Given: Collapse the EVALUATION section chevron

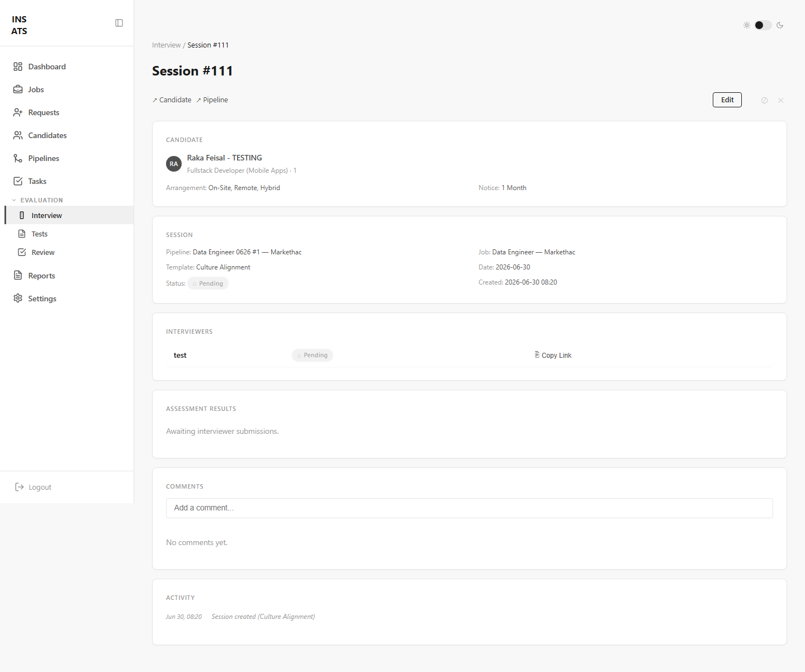Looking at the screenshot, I should tap(14, 200).
